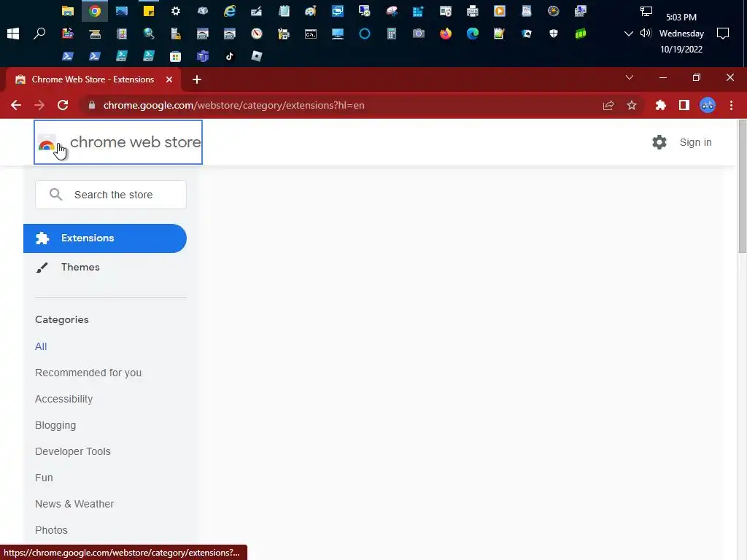Click the address bar URL
The width and height of the screenshot is (747, 560).
coord(233,105)
